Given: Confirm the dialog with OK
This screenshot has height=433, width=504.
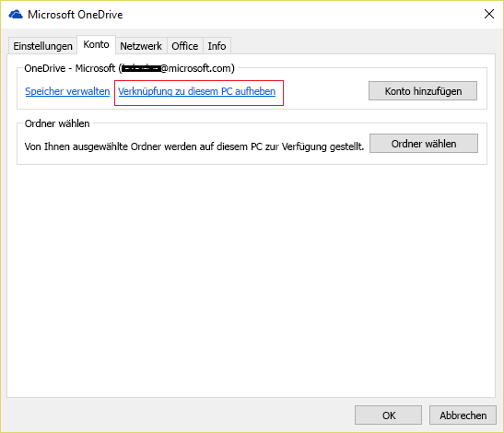Looking at the screenshot, I should click(x=388, y=415).
